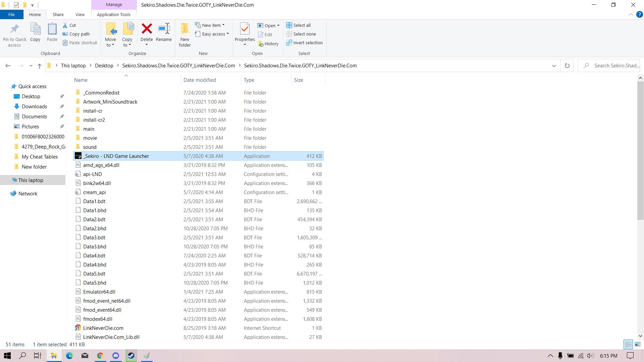
Task: Click Pin to Quick access icon
Action: coord(14,29)
